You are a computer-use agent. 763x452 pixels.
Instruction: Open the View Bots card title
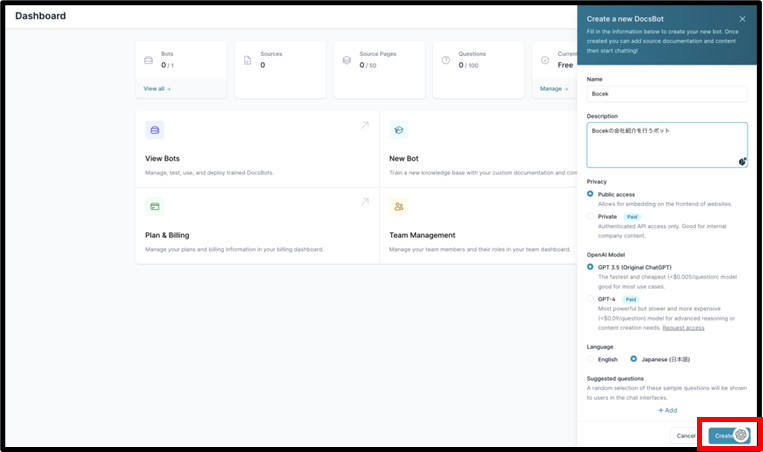[x=162, y=159]
